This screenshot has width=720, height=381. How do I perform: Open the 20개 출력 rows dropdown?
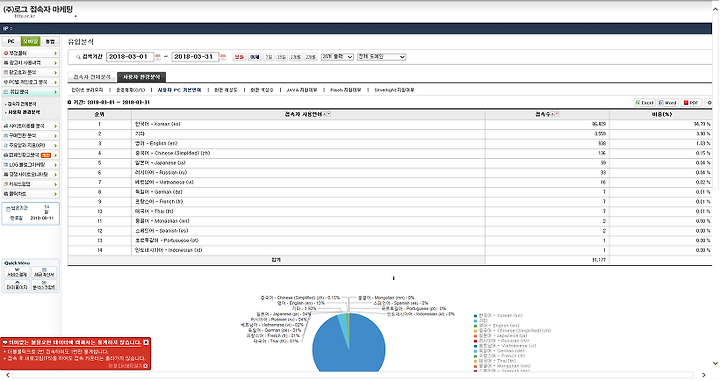337,57
